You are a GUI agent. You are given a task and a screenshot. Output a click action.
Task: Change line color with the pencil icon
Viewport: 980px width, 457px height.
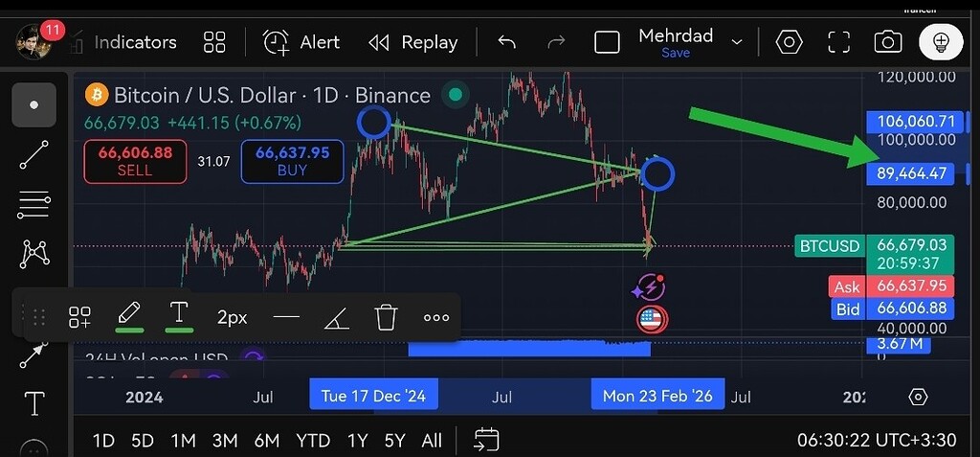129,316
